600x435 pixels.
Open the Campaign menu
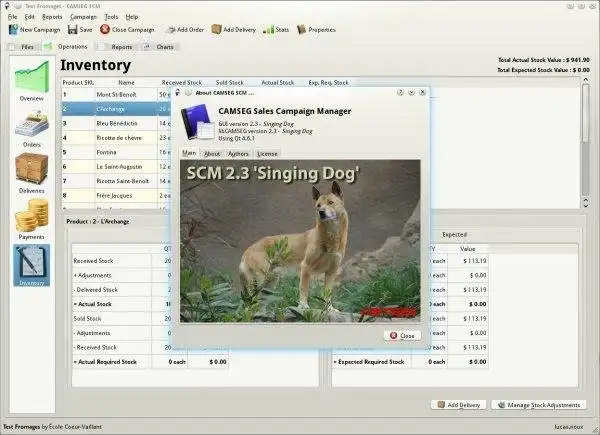(83, 17)
